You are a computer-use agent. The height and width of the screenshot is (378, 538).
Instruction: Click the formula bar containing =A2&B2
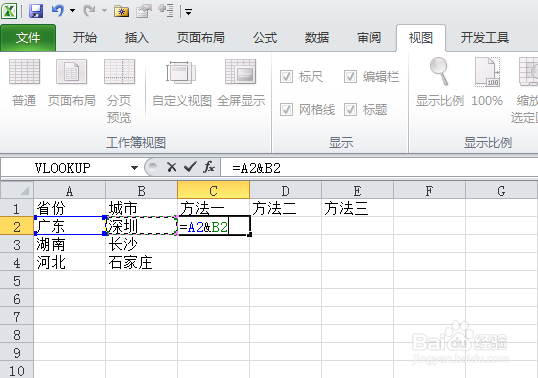point(379,168)
